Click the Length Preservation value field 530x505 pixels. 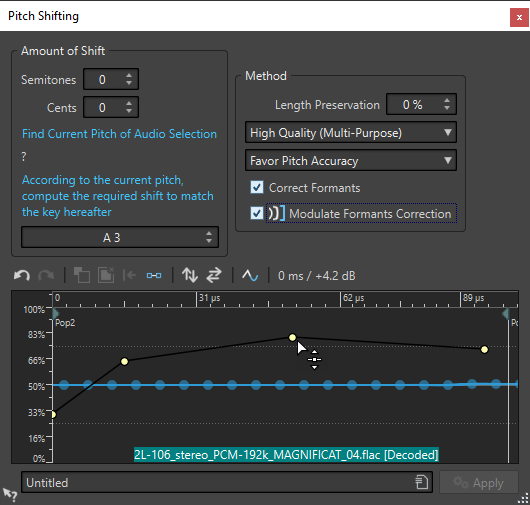tap(421, 104)
